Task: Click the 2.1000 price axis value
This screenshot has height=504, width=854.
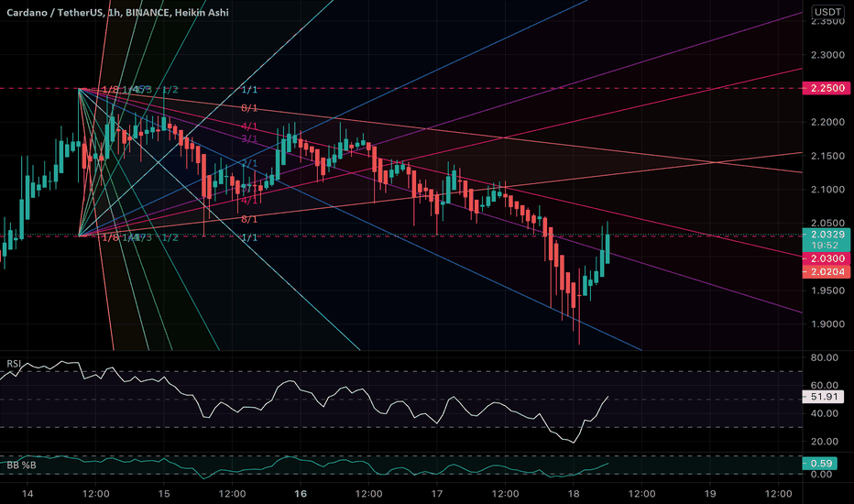Action: pyautogui.click(x=827, y=190)
